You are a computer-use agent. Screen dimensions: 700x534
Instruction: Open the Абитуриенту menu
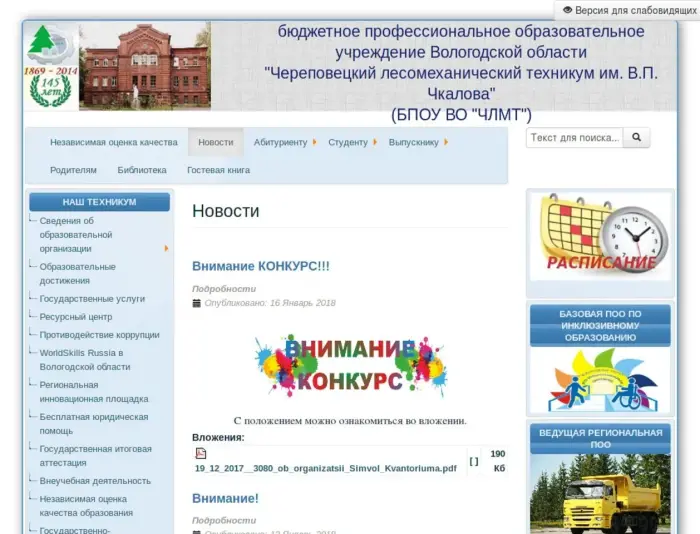coord(280,142)
